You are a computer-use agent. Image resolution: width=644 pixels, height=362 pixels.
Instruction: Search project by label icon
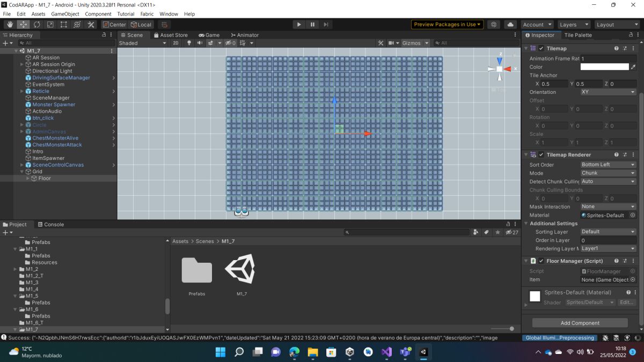coord(486,232)
